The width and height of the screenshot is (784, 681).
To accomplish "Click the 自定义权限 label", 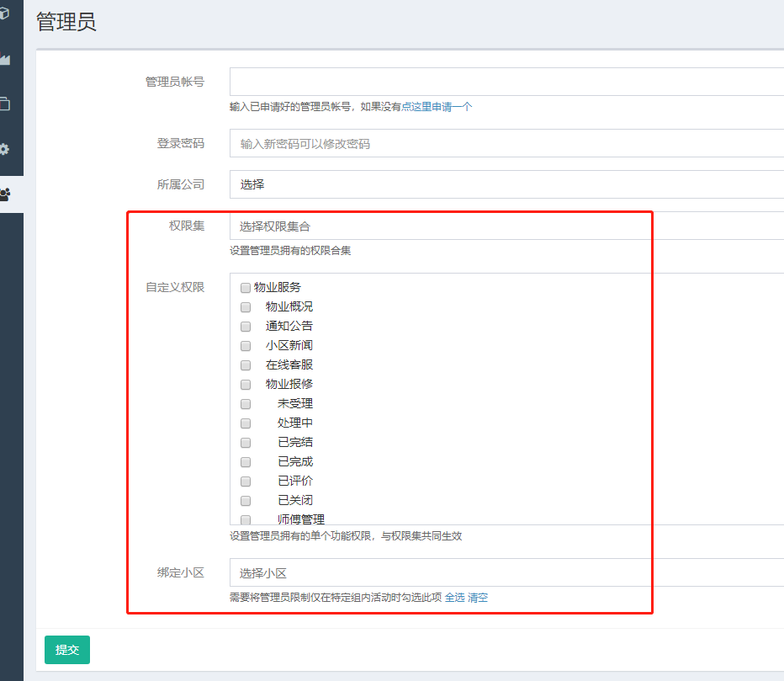I will 175,287.
